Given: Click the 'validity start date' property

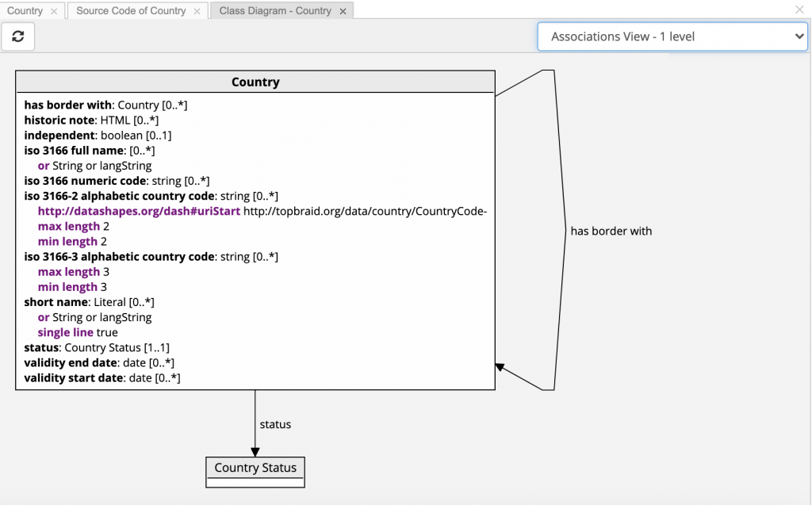Looking at the screenshot, I should coord(102,378).
